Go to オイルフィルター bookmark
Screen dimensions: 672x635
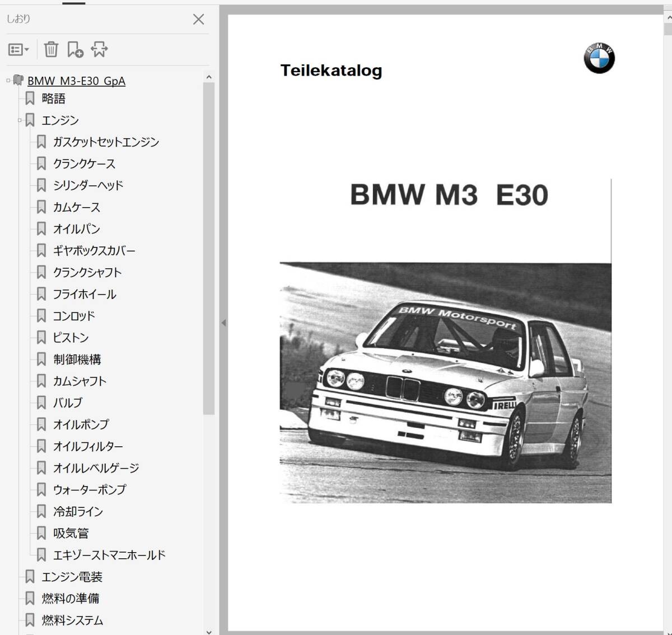[88, 446]
